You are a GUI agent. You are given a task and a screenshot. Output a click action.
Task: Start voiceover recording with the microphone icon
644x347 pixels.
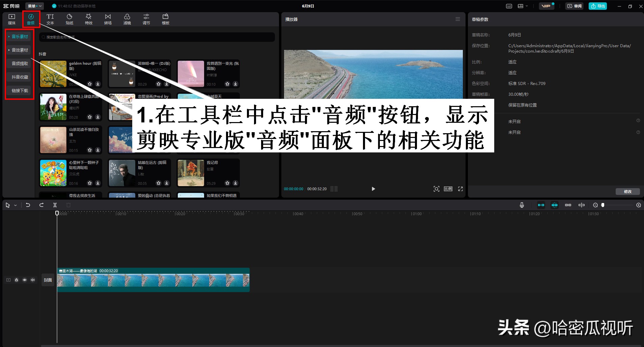(522, 205)
